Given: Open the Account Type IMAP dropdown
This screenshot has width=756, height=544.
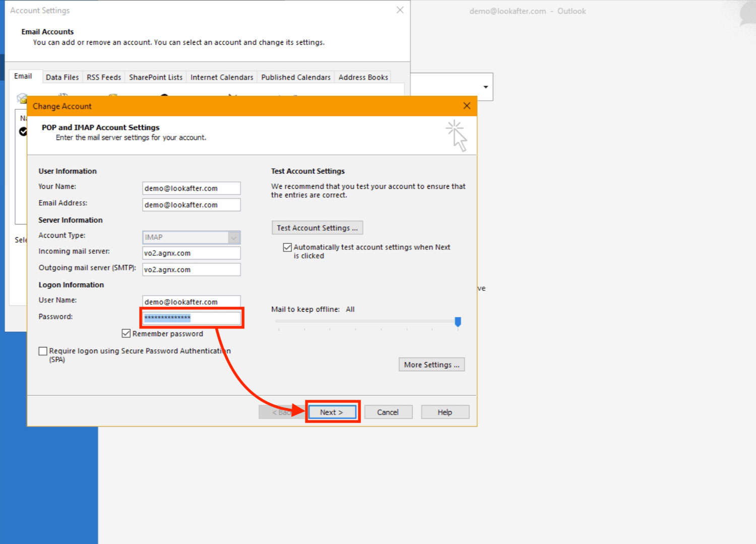Looking at the screenshot, I should (234, 237).
